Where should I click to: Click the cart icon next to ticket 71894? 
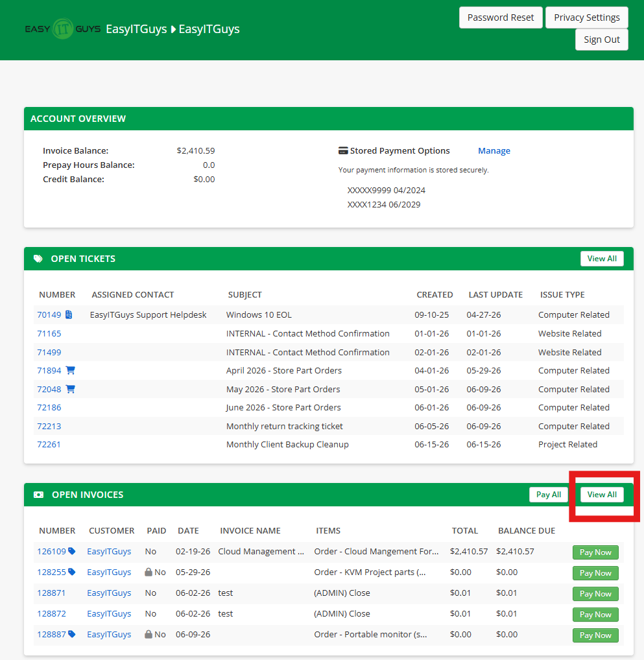70,370
